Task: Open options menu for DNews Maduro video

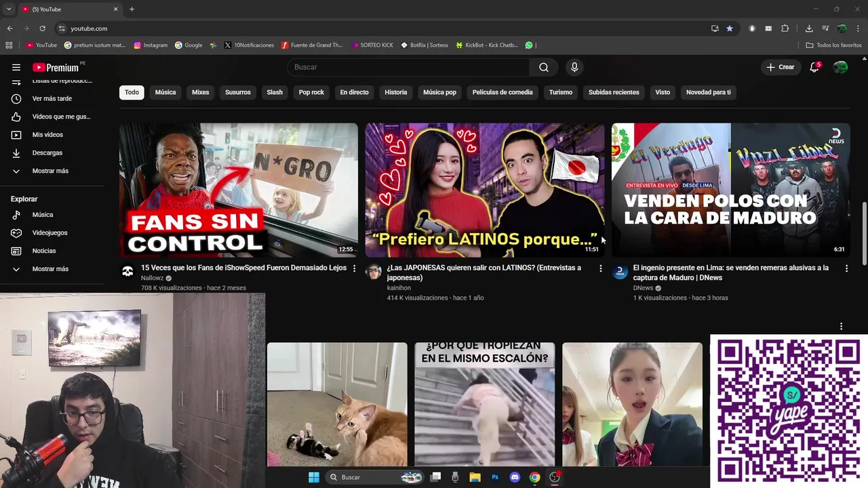Action: tap(846, 268)
